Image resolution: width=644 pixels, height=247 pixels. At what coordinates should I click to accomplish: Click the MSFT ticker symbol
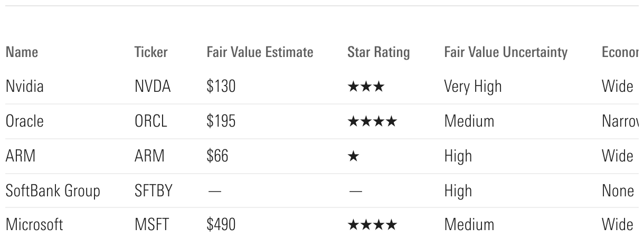(151, 225)
